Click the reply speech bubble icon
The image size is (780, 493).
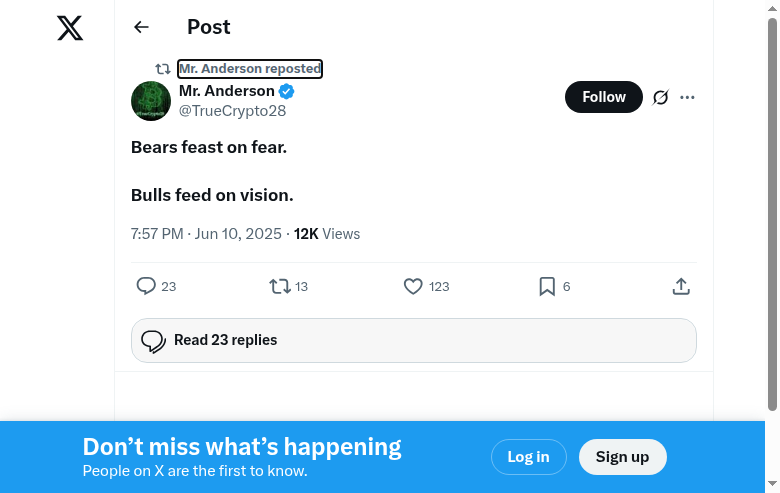[146, 286]
